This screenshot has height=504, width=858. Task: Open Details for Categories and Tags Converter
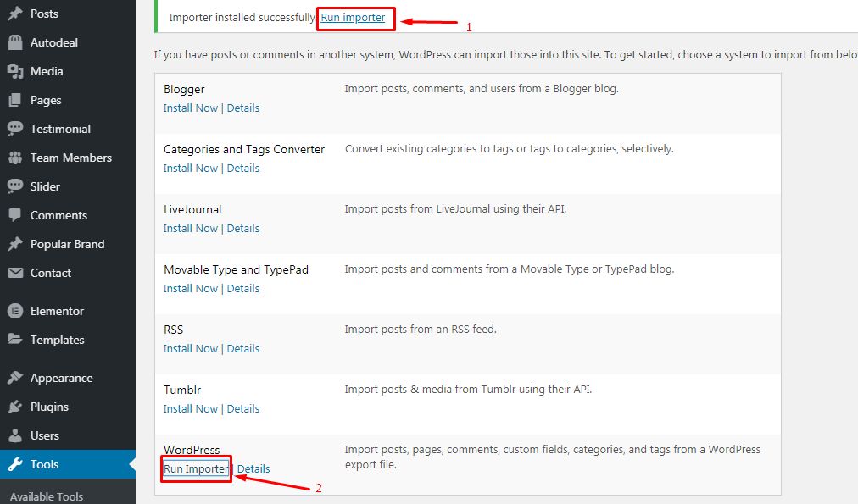click(243, 169)
